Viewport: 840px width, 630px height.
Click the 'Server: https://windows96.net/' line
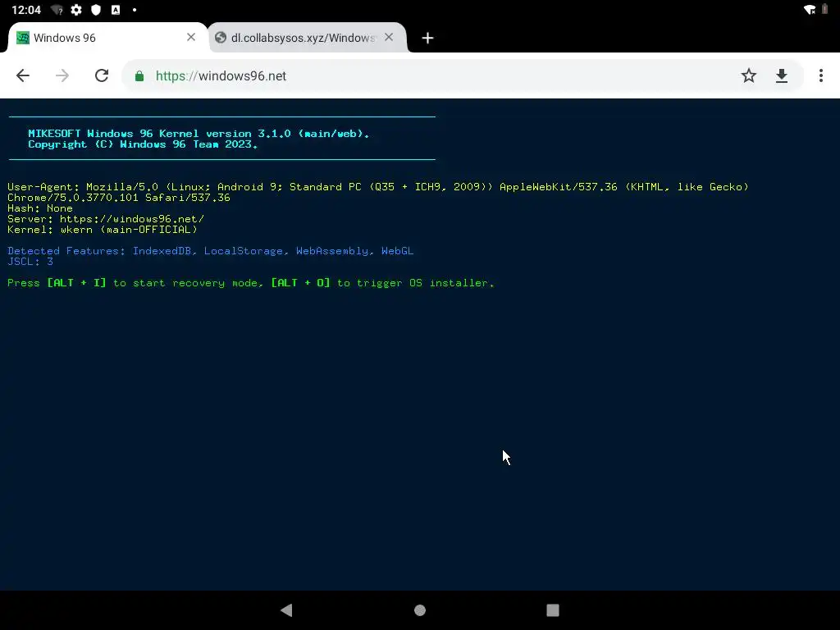tap(106, 218)
